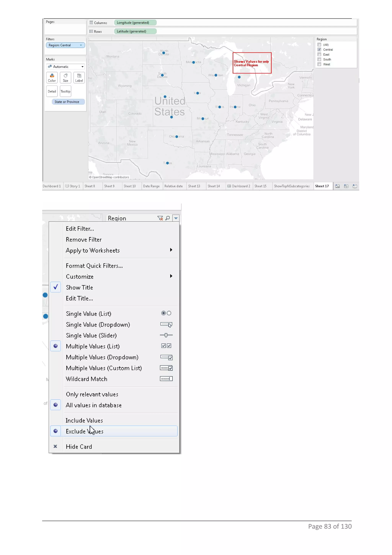Click the Region card dropdown arrow
This screenshot has width=392, height=555.
tap(176, 218)
